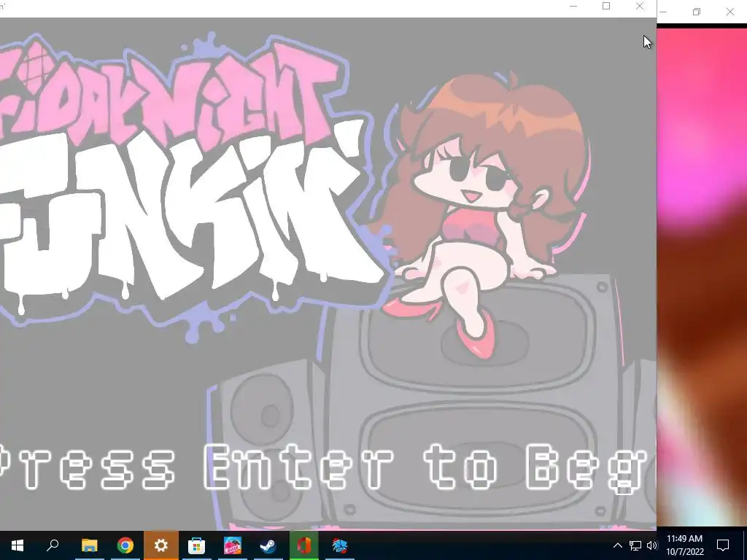Select the blue spiky character game icon

pyautogui.click(x=340, y=545)
